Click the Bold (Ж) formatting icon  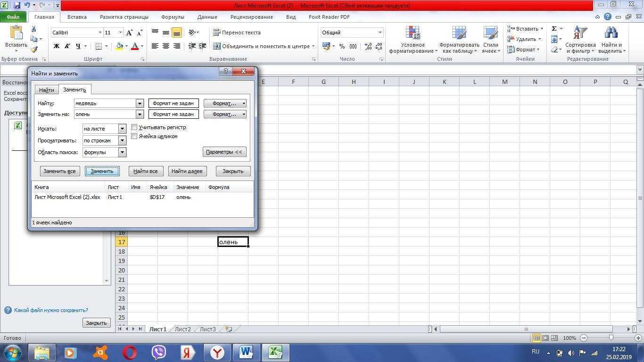[x=57, y=46]
